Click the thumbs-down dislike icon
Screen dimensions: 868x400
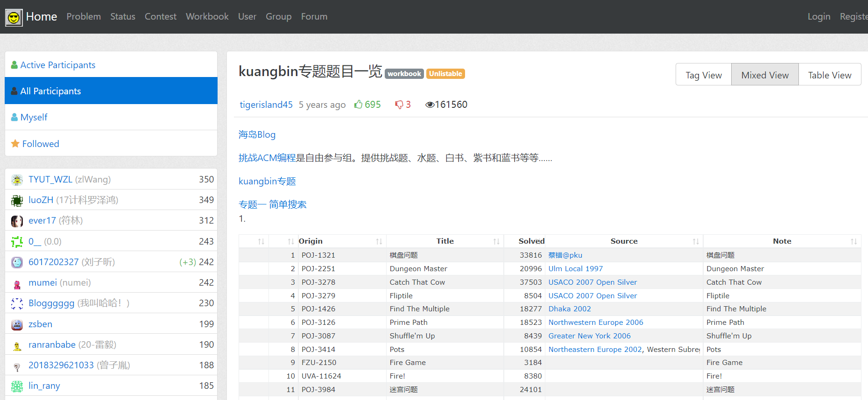tap(399, 105)
